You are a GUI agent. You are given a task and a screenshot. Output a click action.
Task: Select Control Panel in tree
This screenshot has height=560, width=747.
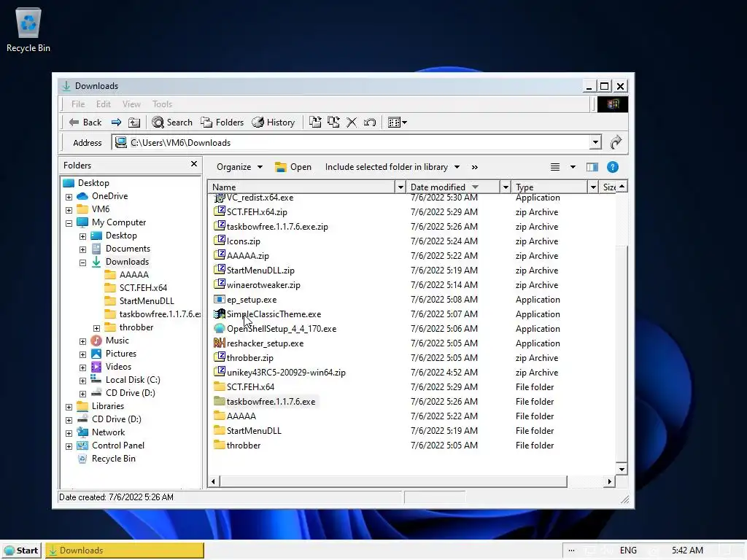[117, 446]
